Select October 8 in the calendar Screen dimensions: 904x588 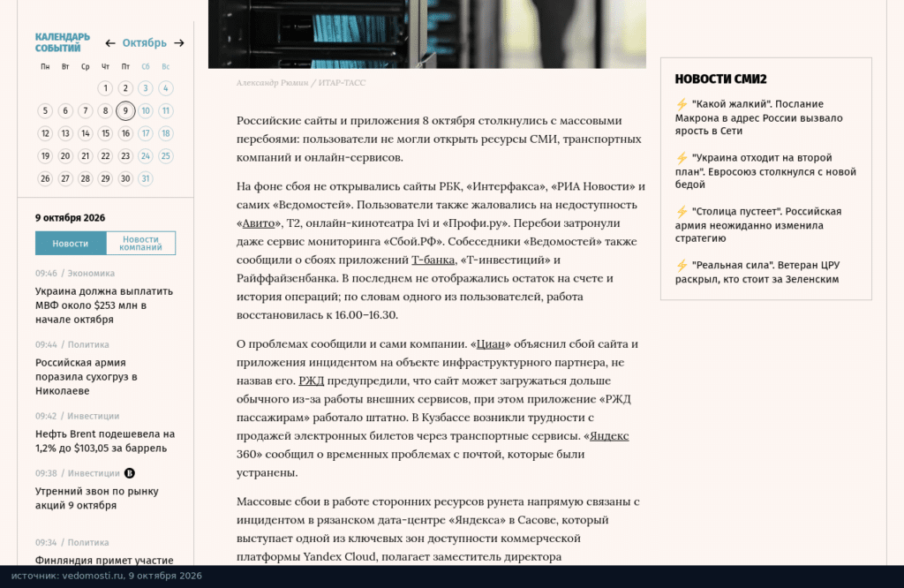tap(106, 110)
